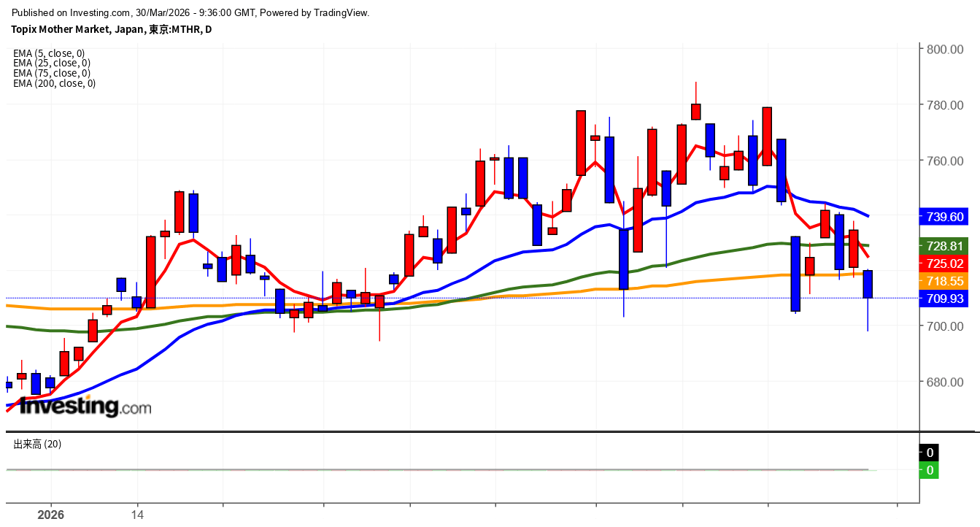This screenshot has height=527, width=980.
Task: Click the green 728.81 price tag
Action: tap(945, 246)
